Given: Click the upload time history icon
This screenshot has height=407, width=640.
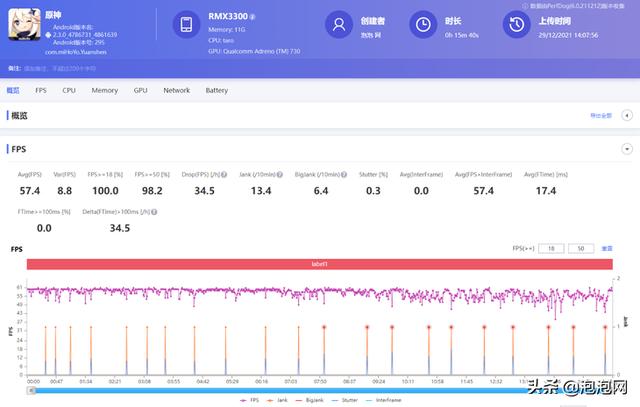Looking at the screenshot, I should tap(516, 24).
